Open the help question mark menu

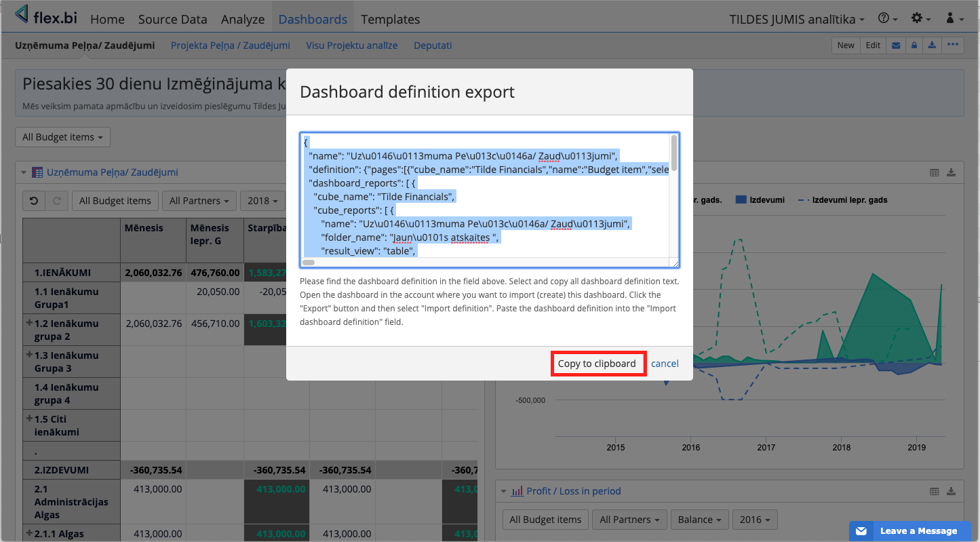[x=887, y=19]
